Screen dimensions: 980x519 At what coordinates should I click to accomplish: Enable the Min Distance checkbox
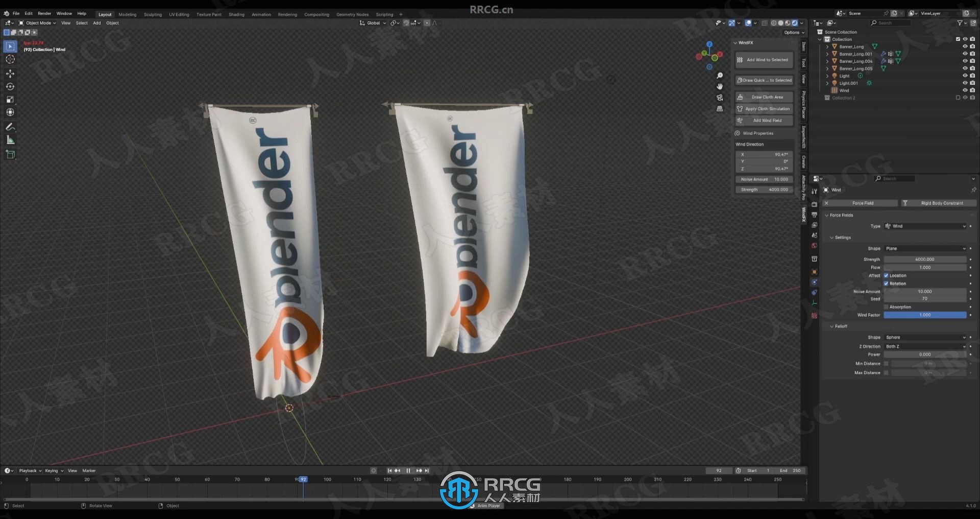pyautogui.click(x=886, y=364)
